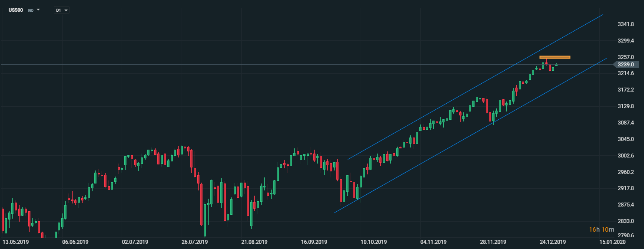Click the 13.05.2019 date label
The width and height of the screenshot is (644, 249).
coord(15,242)
